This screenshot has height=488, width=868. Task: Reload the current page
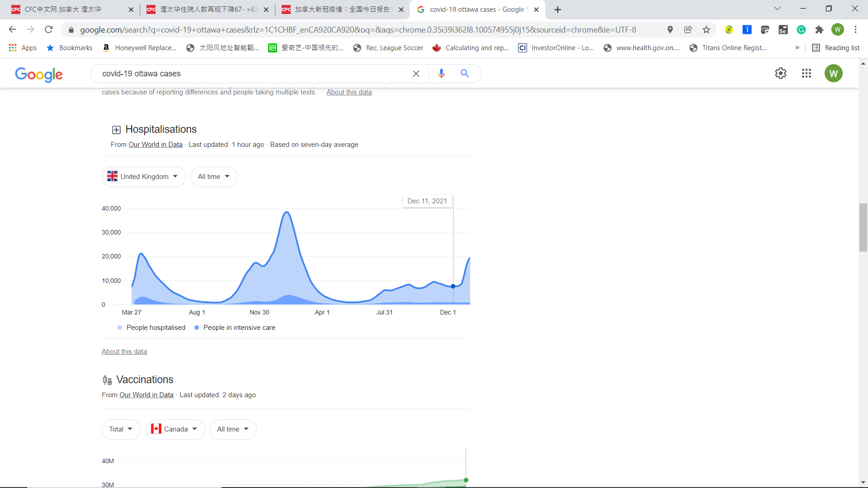pos(48,29)
